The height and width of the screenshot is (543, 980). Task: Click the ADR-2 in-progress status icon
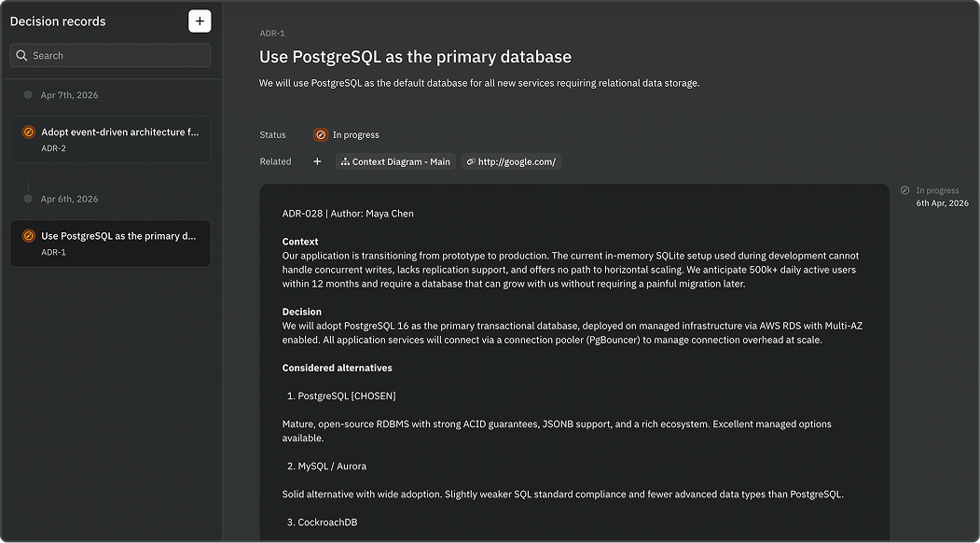28,132
